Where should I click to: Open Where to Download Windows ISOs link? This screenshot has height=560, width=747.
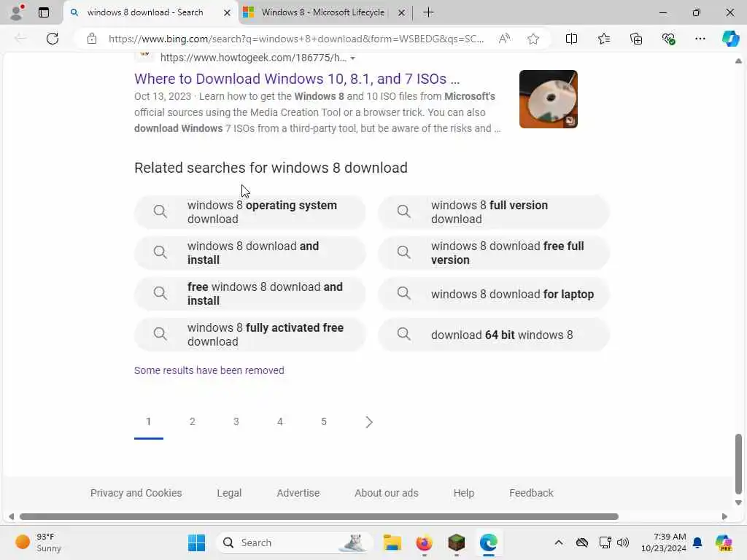pyautogui.click(x=297, y=79)
